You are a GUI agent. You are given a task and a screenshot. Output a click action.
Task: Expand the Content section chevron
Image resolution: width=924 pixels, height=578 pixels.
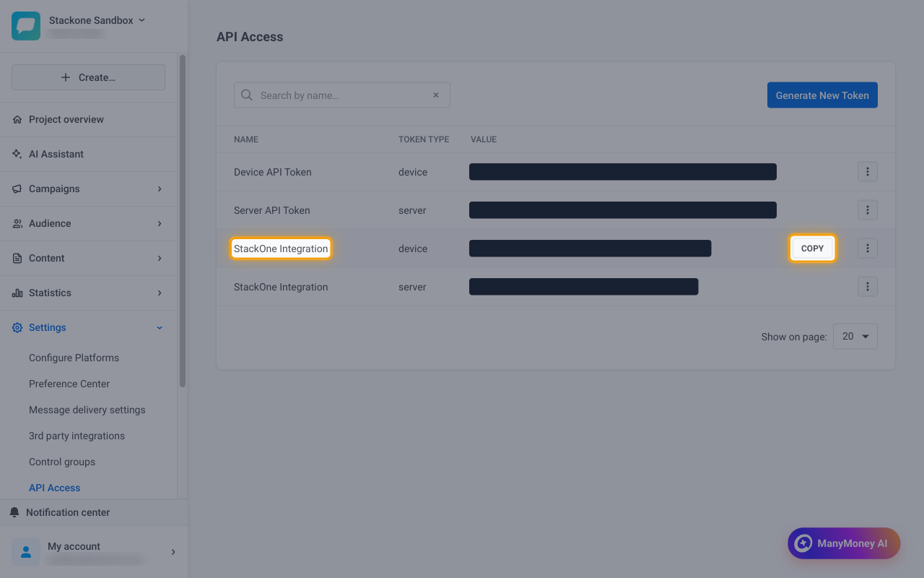(160, 258)
